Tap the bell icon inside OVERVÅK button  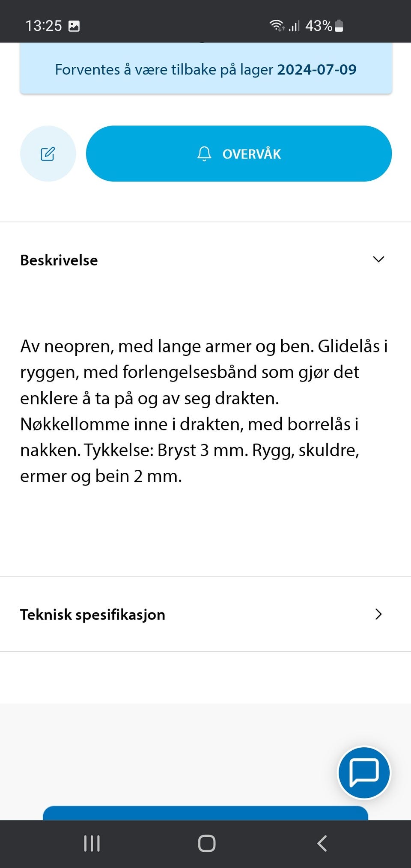204,154
